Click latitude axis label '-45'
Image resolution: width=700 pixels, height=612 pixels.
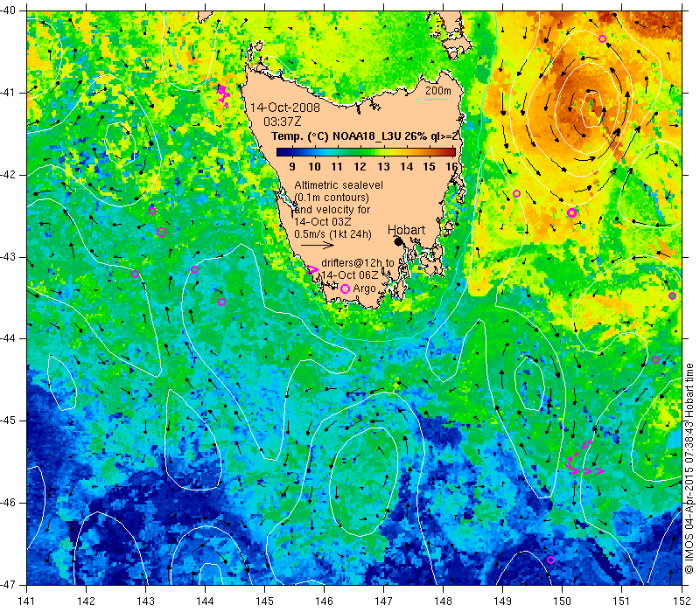click(8, 421)
